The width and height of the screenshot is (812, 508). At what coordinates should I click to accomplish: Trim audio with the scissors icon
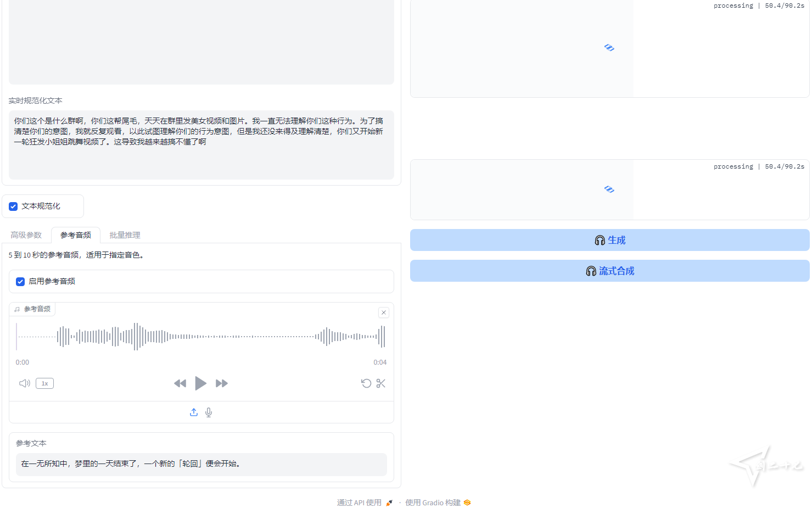tap(381, 383)
